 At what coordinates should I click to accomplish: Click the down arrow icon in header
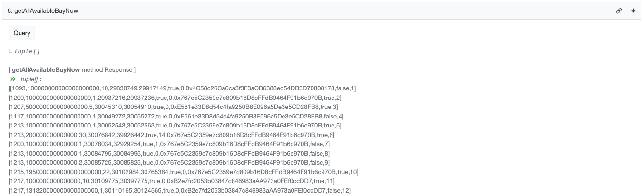coord(633,10)
